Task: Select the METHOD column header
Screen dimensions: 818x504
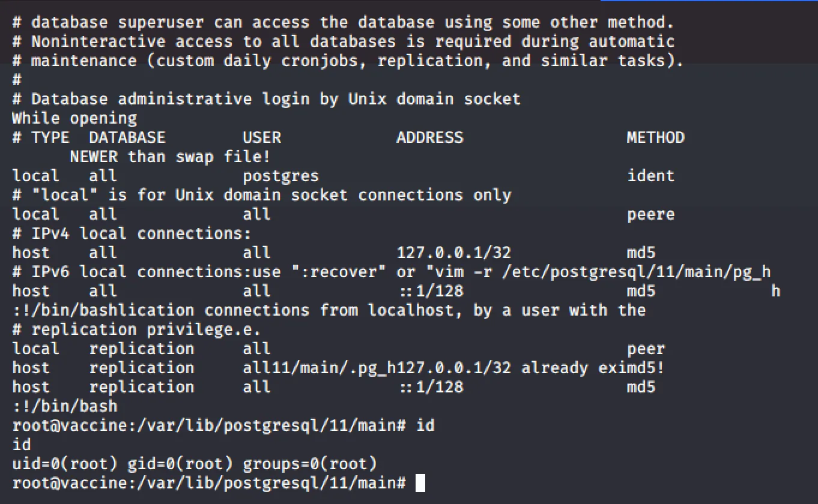Action: tap(655, 137)
